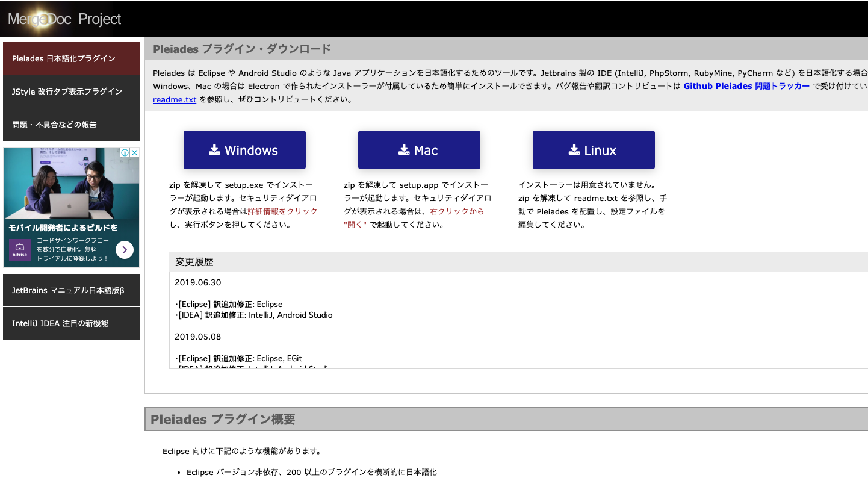The width and height of the screenshot is (868, 478).
Task: Click the 'モバイル開発者によるビルドを' ad headline
Action: pyautogui.click(x=63, y=228)
